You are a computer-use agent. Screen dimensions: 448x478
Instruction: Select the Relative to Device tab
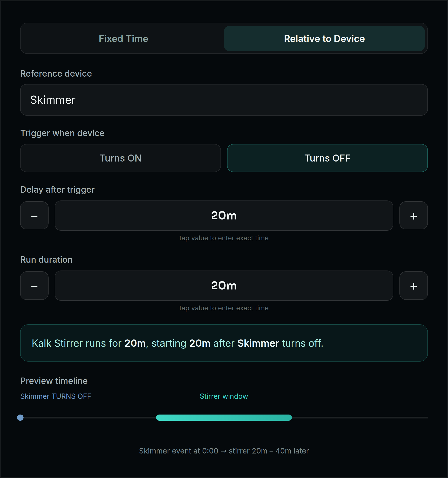[x=324, y=39]
